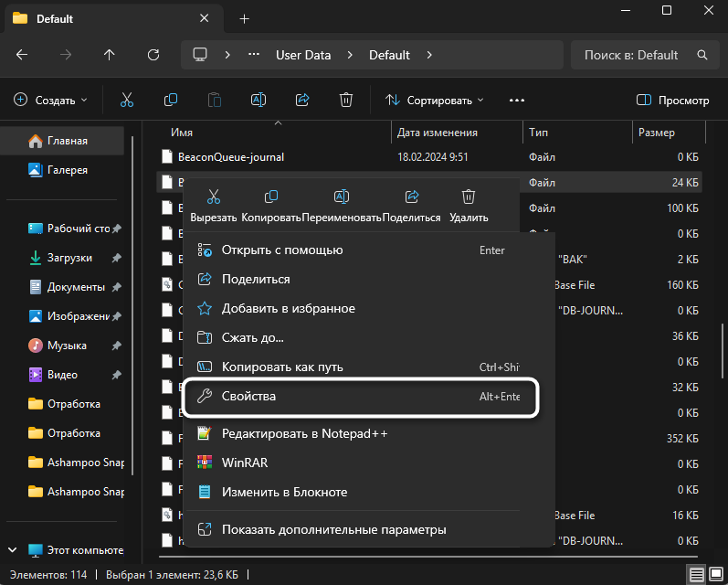Click the Copy icon in context menu
Screen dimensions: 728x585
pos(271,197)
